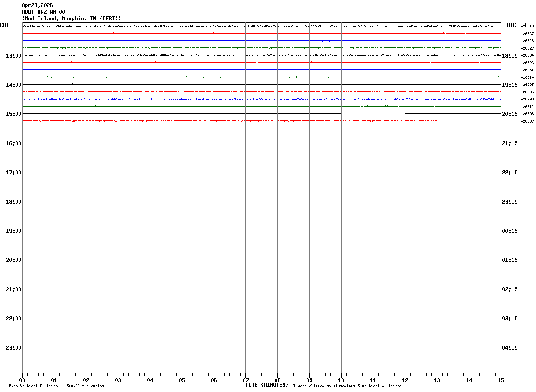Image resolution: width=536 pixels, height=392 pixels.
Task: Pick minute tick label '05' on the time axis
Action: coord(182,380)
